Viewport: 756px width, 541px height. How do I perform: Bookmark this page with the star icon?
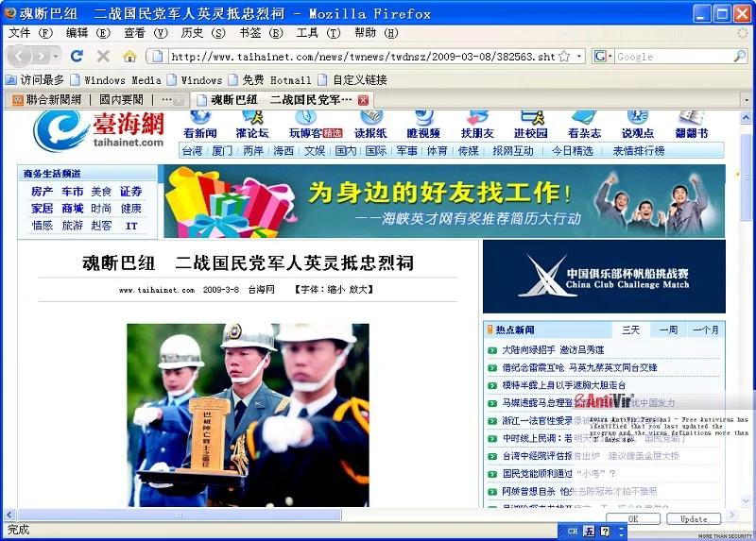click(x=563, y=57)
